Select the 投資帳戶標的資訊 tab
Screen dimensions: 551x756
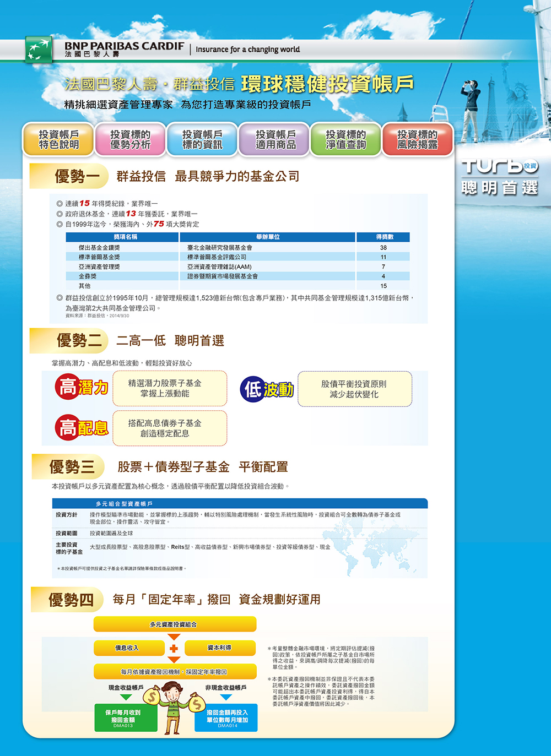point(202,139)
